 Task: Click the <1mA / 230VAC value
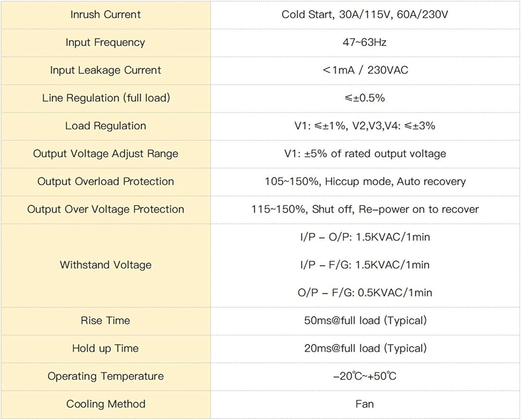[365, 70]
